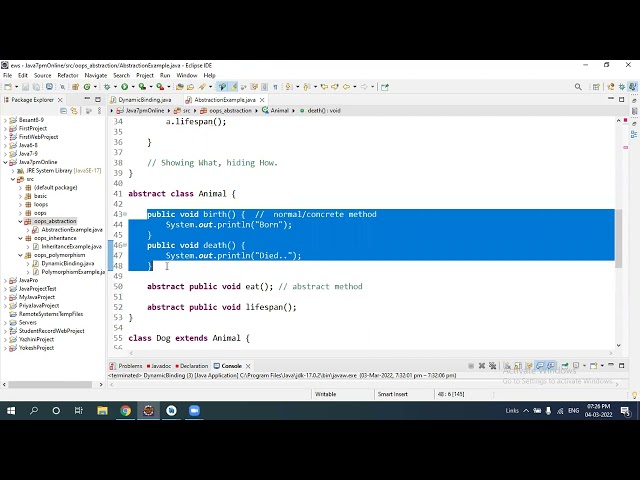Toggle Link with Editor in Package Explorer
640x480 pixels.
74,111
